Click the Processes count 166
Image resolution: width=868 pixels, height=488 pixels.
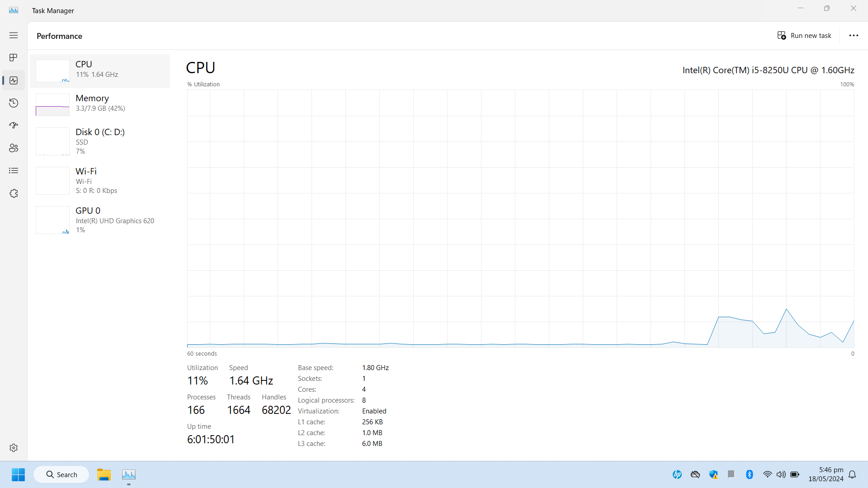click(196, 410)
